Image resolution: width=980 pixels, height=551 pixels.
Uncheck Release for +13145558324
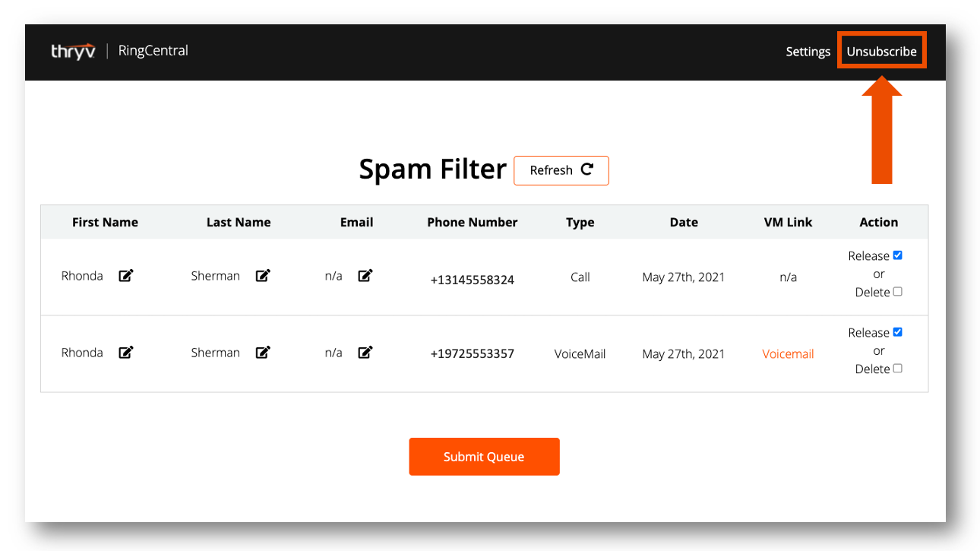897,255
